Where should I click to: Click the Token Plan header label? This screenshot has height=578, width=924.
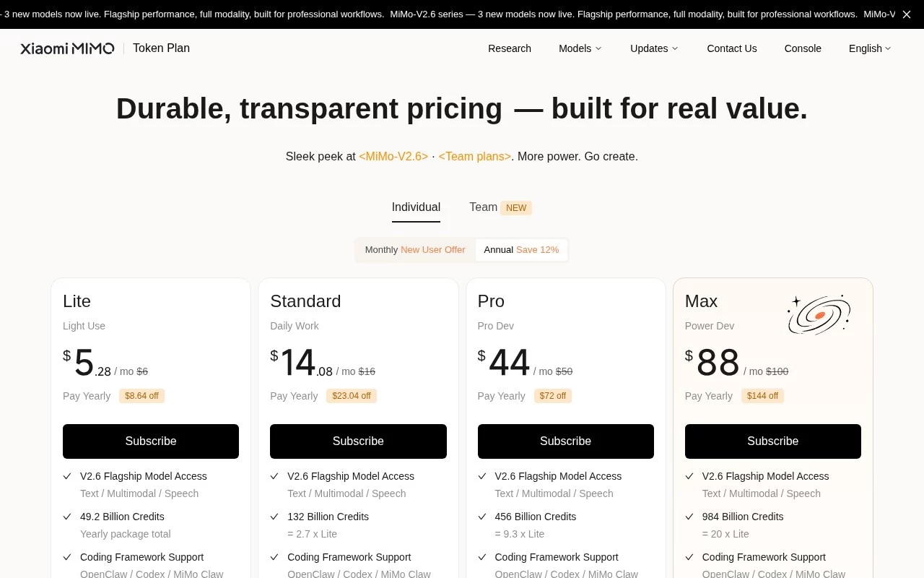coord(161,48)
